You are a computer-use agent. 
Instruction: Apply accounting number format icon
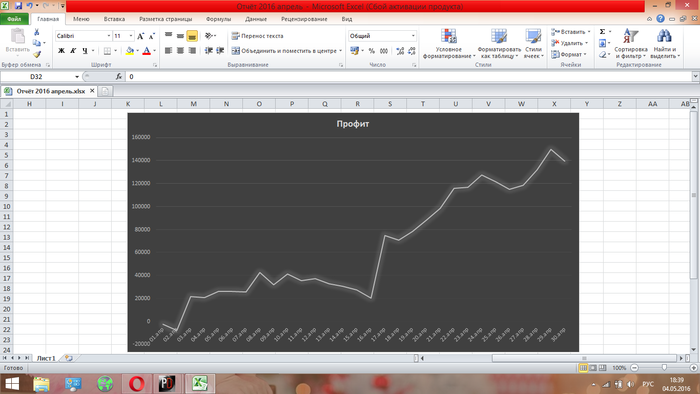[x=354, y=51]
